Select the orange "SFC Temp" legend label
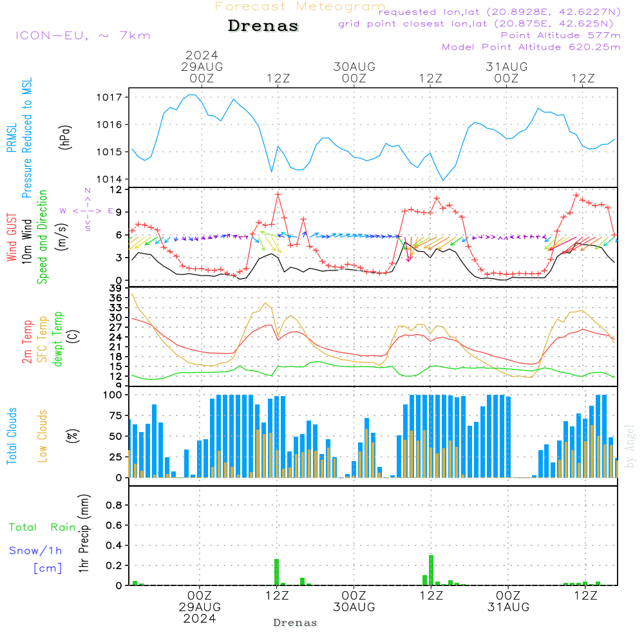The height and width of the screenshot is (644, 644). (43, 338)
